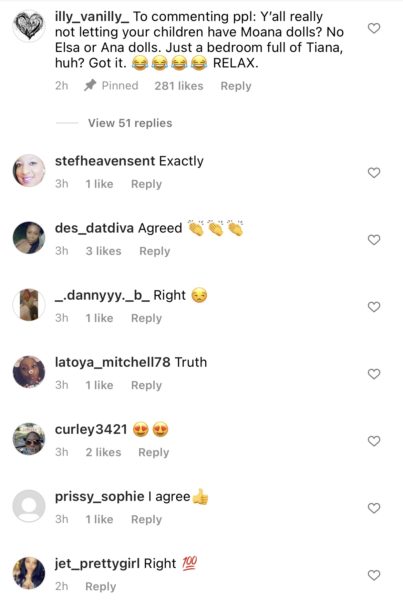Reply to jet_prettygirl's comment
Image resolution: width=403 pixels, height=600 pixels.
click(100, 587)
